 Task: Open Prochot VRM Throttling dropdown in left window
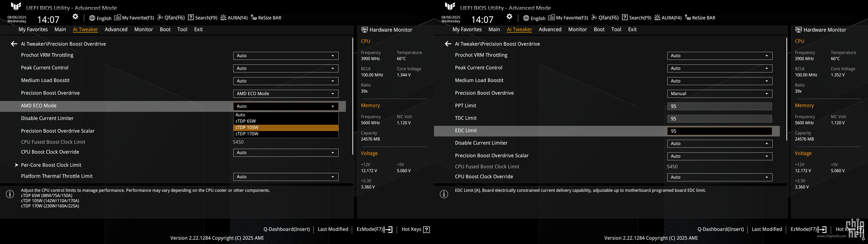(286, 56)
